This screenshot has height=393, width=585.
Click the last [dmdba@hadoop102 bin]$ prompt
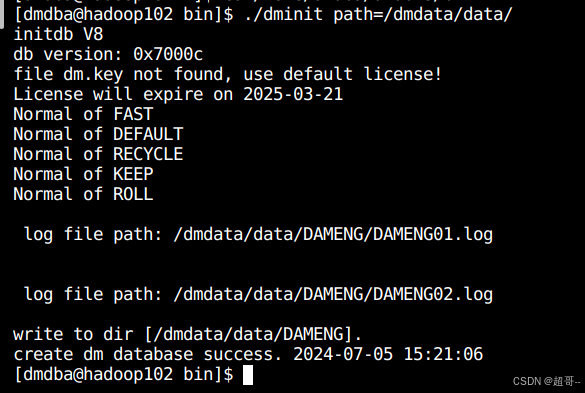click(x=123, y=374)
